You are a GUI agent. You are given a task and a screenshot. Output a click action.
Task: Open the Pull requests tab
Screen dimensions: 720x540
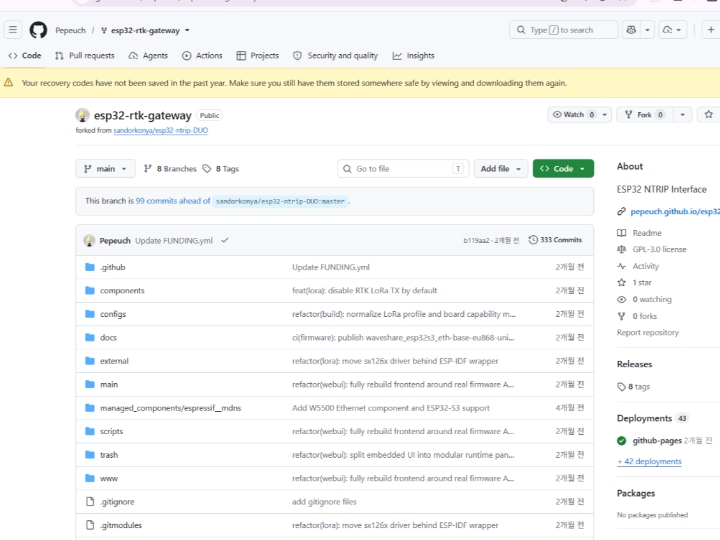85,56
